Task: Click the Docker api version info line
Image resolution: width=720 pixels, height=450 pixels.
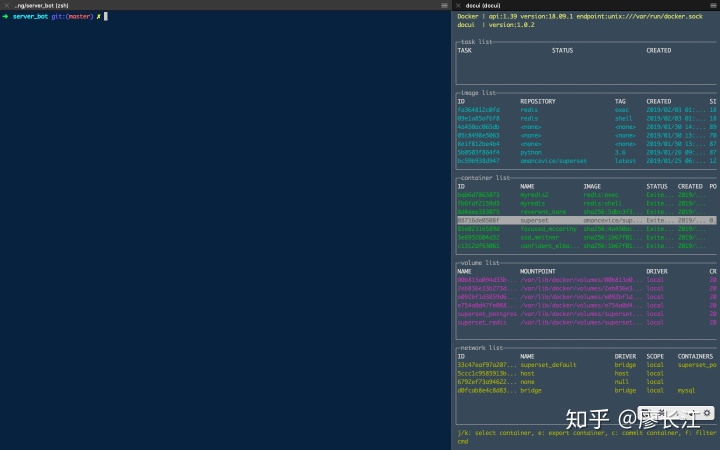Action: click(x=579, y=17)
